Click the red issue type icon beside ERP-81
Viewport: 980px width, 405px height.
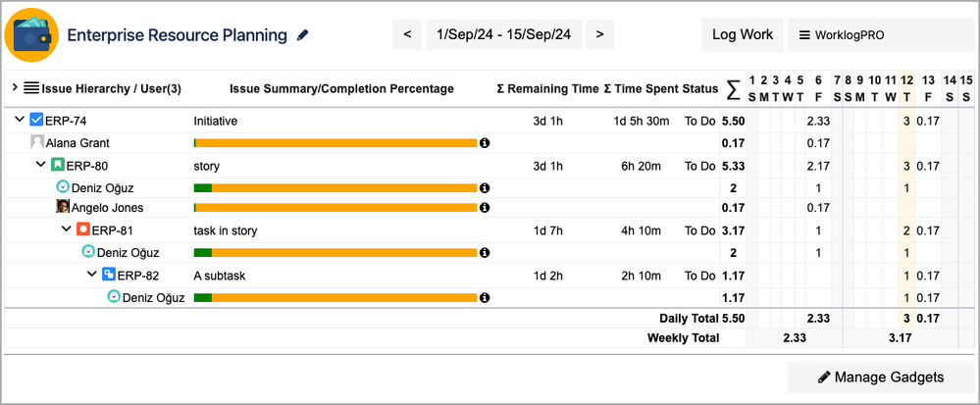click(x=82, y=230)
